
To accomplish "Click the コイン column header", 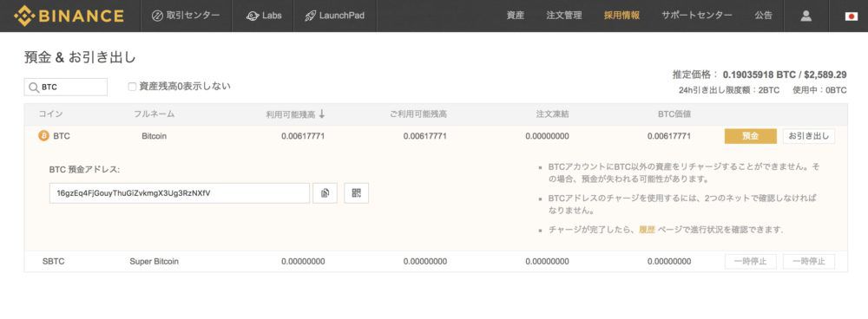I will pyautogui.click(x=51, y=114).
